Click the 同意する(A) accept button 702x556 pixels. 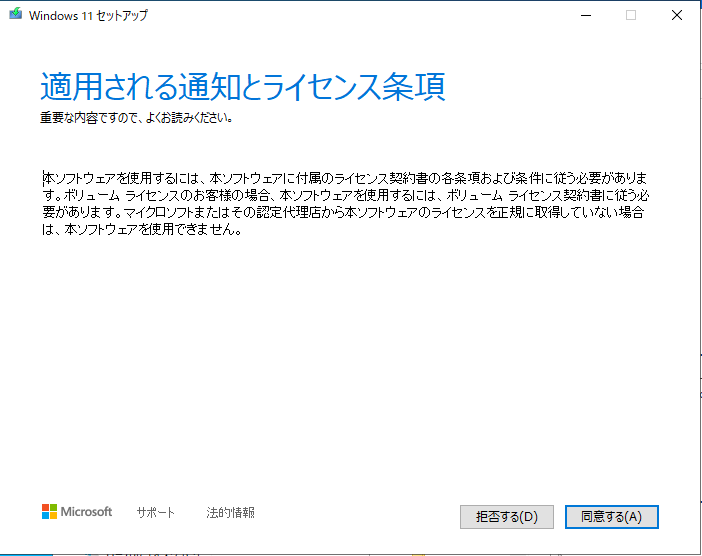pos(612,517)
